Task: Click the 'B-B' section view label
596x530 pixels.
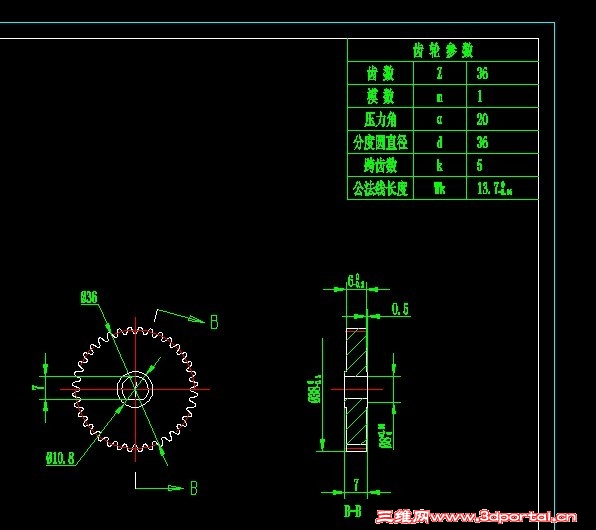Action: click(x=353, y=511)
